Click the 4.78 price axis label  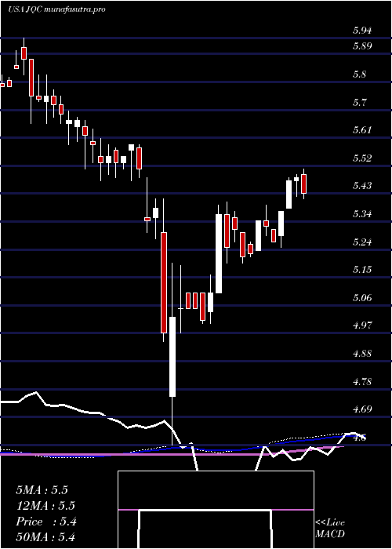point(362,381)
